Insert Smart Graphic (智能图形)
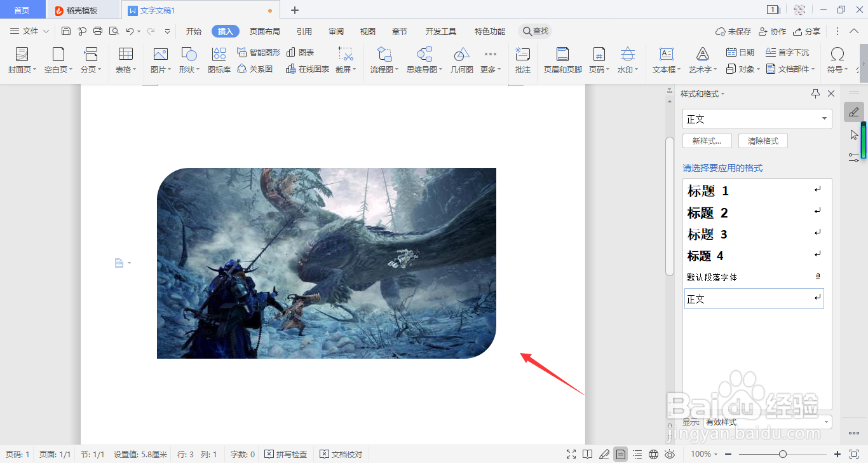868x463 pixels. point(259,52)
